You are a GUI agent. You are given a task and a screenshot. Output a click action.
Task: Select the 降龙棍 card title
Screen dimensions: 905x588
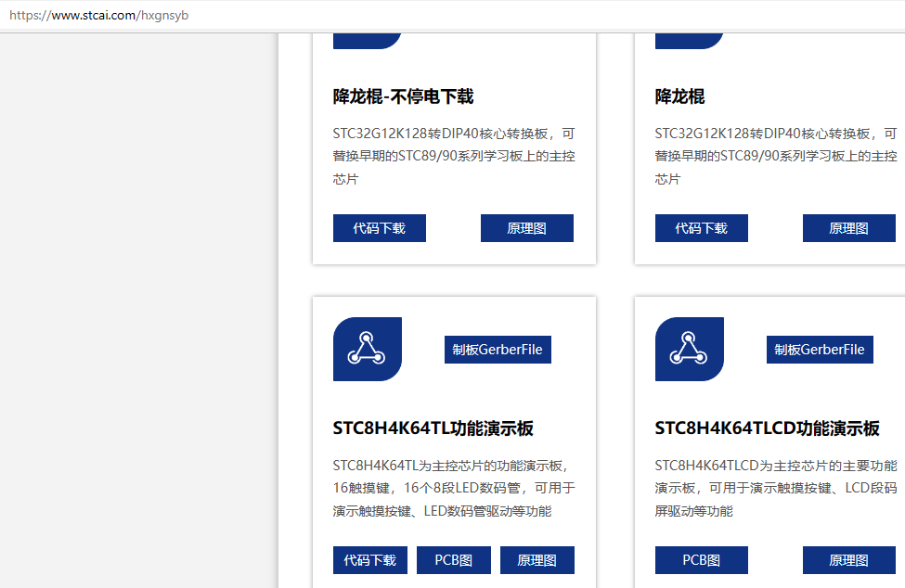679,96
